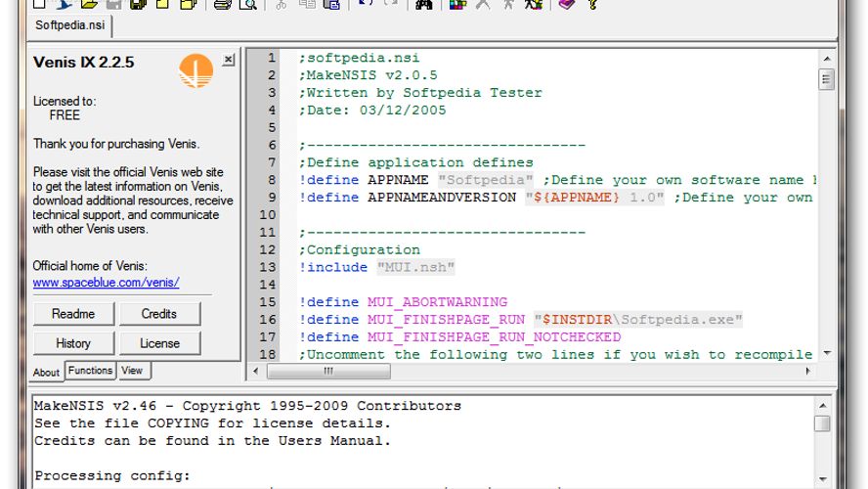Screen dimensions: 868x489
Task: Open the www.spaceblue.com/venis/ link
Action: pyautogui.click(x=106, y=283)
